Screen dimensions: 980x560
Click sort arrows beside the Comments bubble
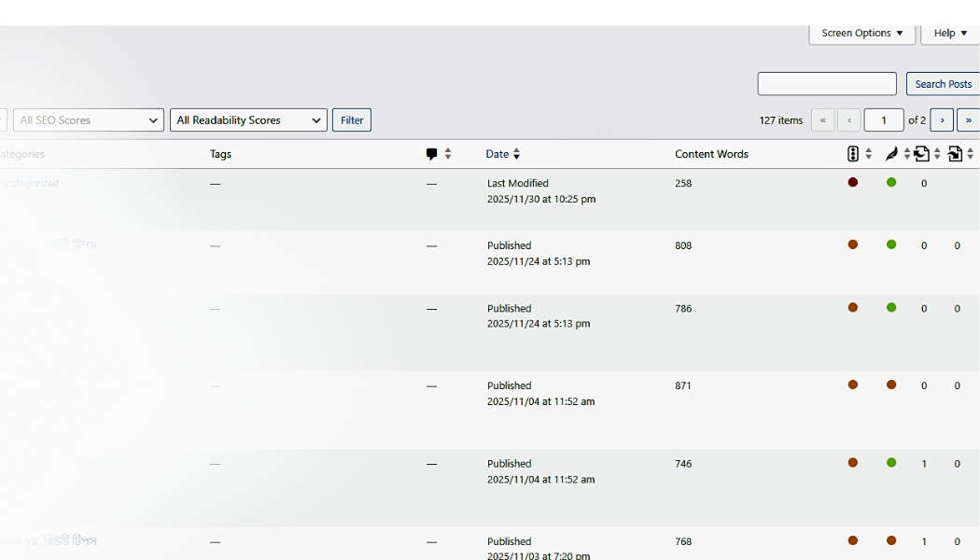[x=448, y=154]
